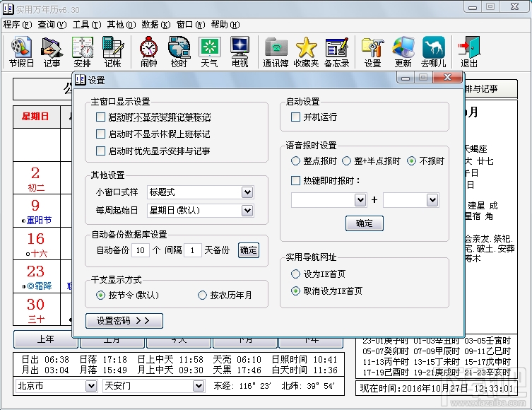Click the 退出 exit toolbar icon

coord(469,52)
